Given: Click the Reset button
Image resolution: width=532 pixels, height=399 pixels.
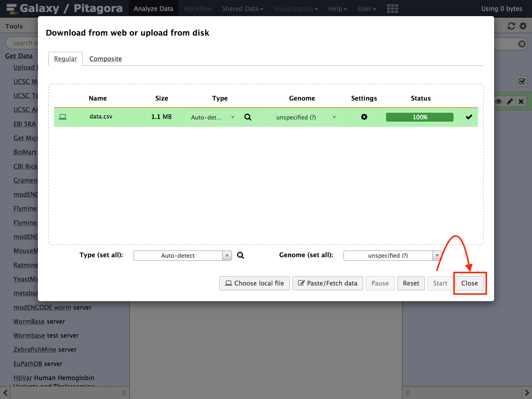Looking at the screenshot, I should (411, 283).
